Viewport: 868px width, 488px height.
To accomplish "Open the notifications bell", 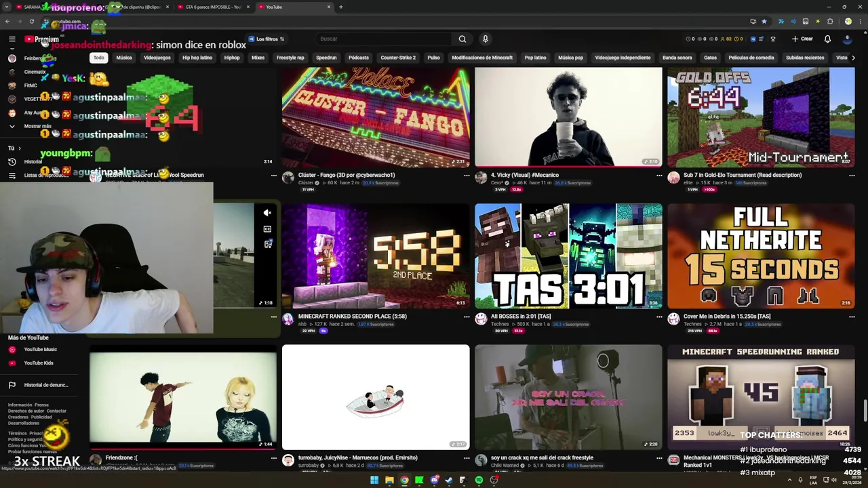I will pos(827,39).
